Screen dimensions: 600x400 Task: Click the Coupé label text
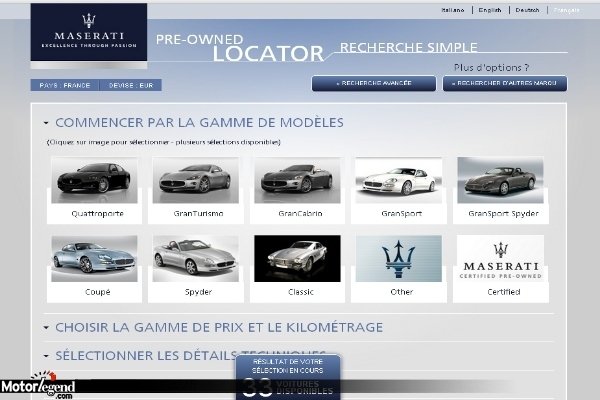tap(98, 292)
